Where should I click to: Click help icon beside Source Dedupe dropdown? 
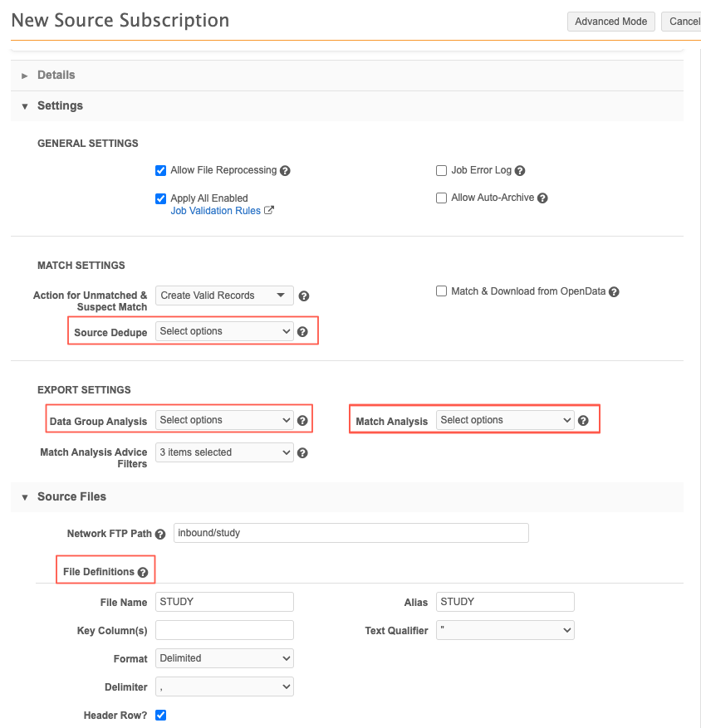click(302, 332)
